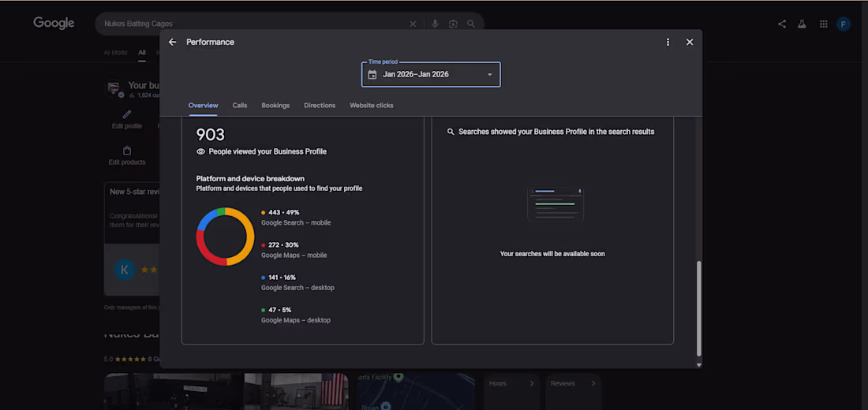
Task: Select the Overview tab
Action: click(203, 105)
